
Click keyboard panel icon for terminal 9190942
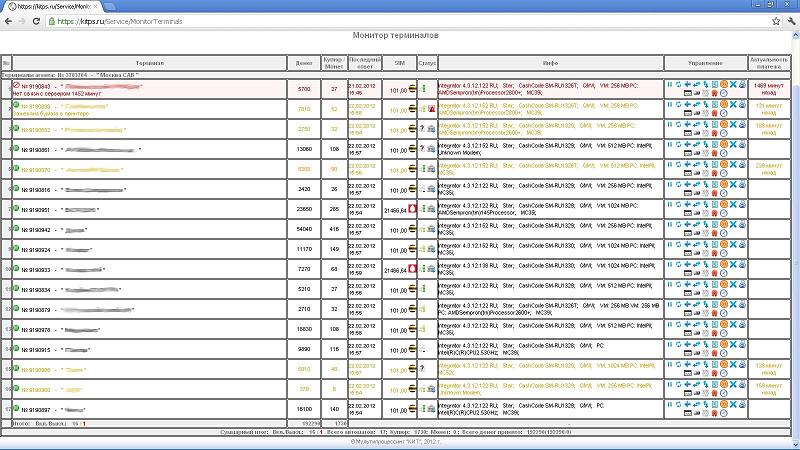[688, 233]
